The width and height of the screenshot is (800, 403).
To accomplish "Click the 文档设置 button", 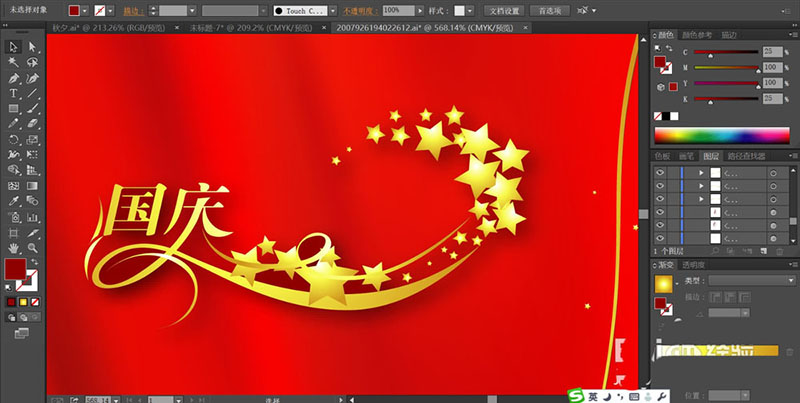I will 504,10.
